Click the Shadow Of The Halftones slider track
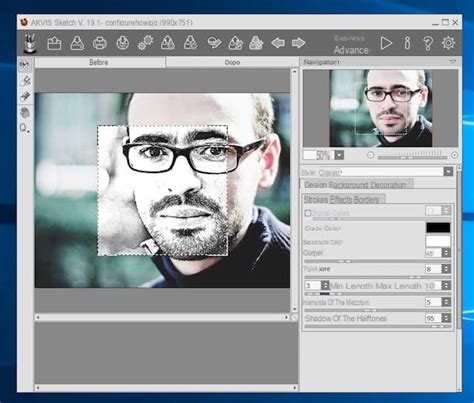 378,326
